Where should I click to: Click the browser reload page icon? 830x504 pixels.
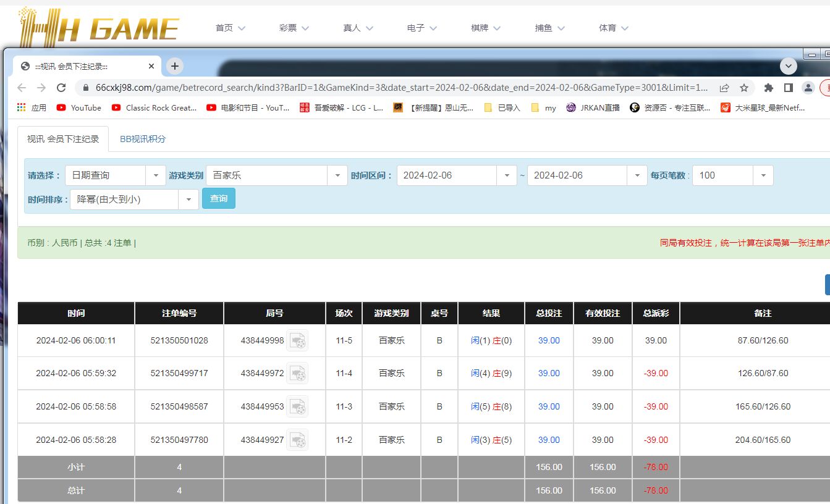pos(61,88)
